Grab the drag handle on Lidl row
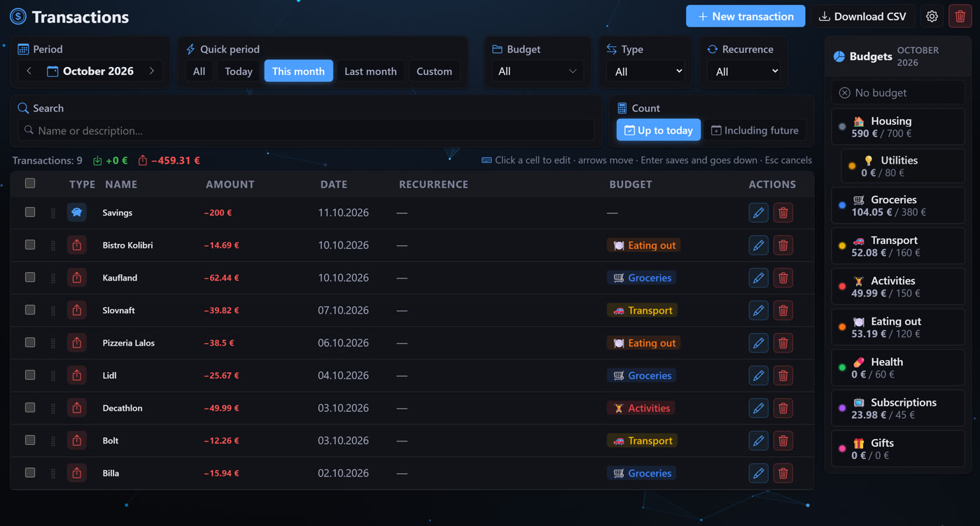The height and width of the screenshot is (526, 980). [x=53, y=376]
